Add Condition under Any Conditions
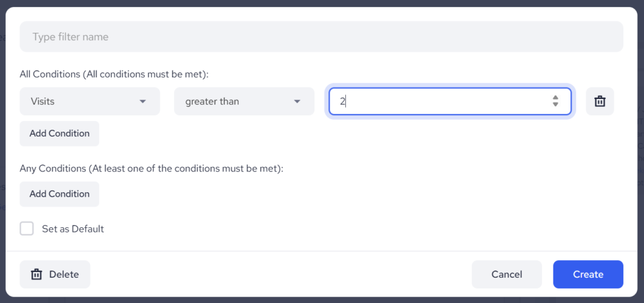 tap(59, 194)
